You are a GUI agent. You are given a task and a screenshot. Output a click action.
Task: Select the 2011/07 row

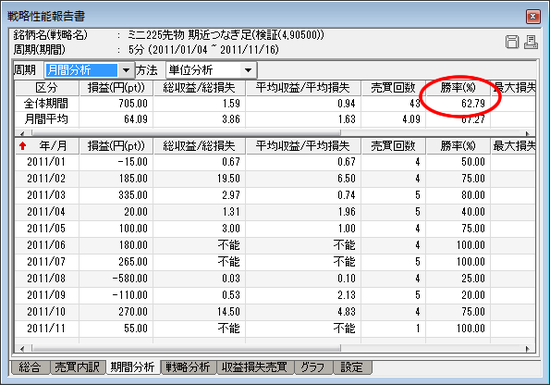pyautogui.click(x=275, y=262)
